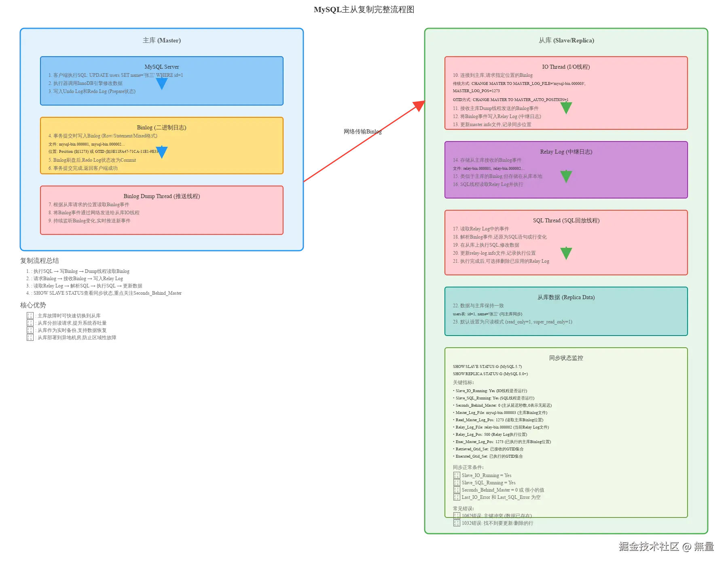
Task: Click the green arrow in the Relay Log panel
Action: pyautogui.click(x=566, y=176)
